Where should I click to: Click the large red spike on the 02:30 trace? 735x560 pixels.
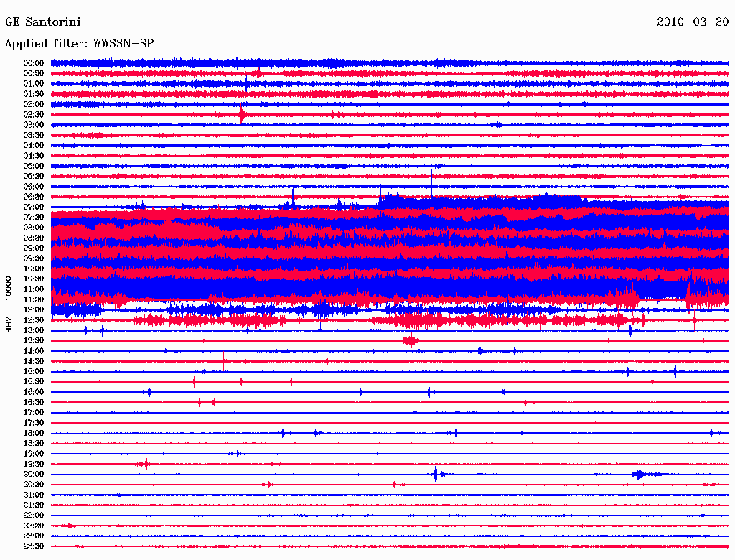pos(241,115)
